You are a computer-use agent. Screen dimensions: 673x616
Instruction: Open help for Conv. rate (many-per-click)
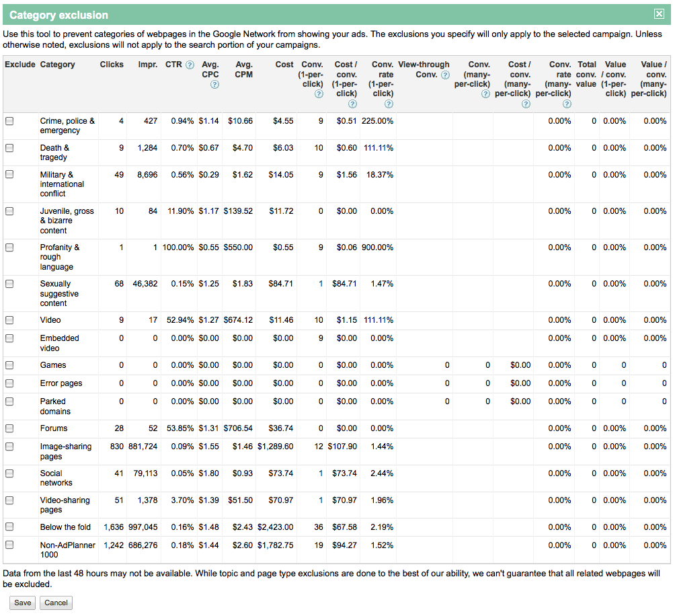click(567, 104)
